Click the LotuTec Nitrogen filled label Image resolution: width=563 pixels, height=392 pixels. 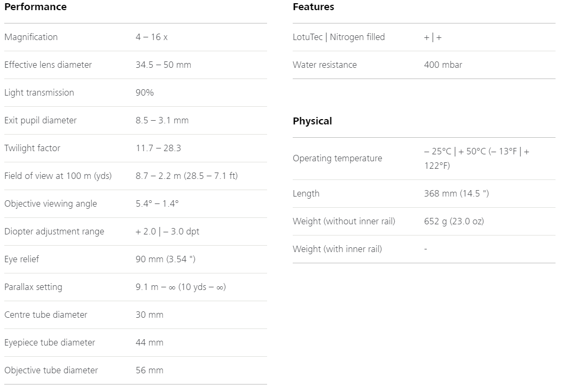click(x=339, y=37)
